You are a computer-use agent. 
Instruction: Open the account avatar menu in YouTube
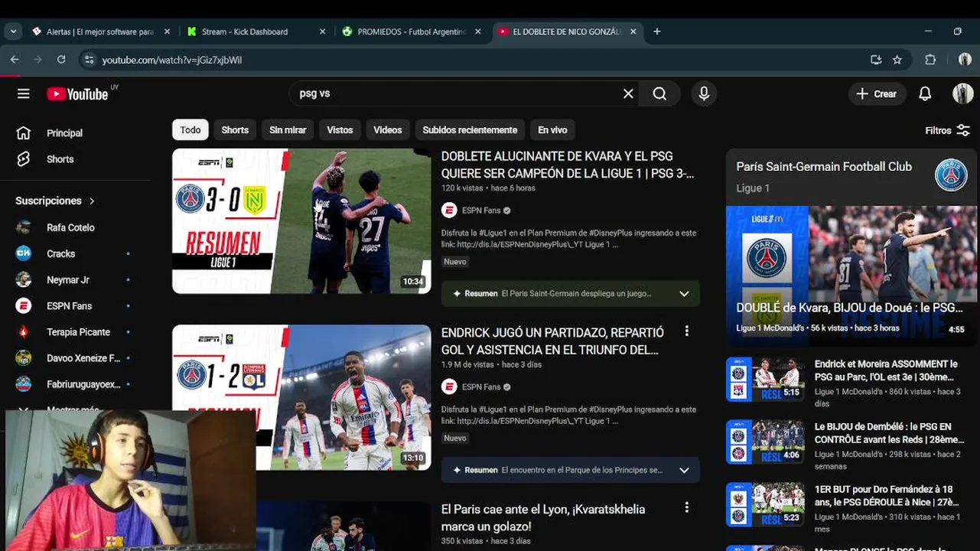[962, 93]
